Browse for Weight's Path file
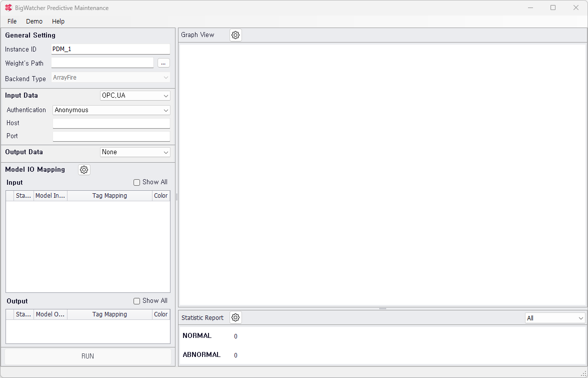 tap(163, 63)
